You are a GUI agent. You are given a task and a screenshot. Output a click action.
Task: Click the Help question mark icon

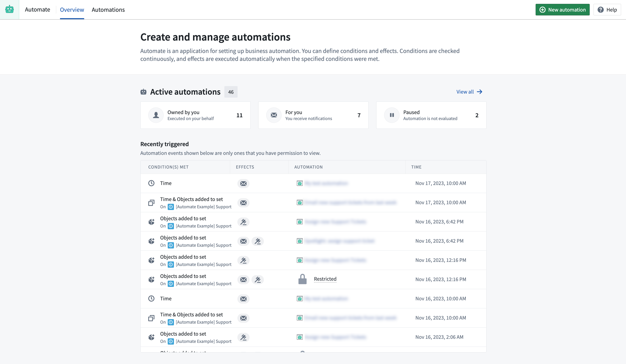[600, 10]
